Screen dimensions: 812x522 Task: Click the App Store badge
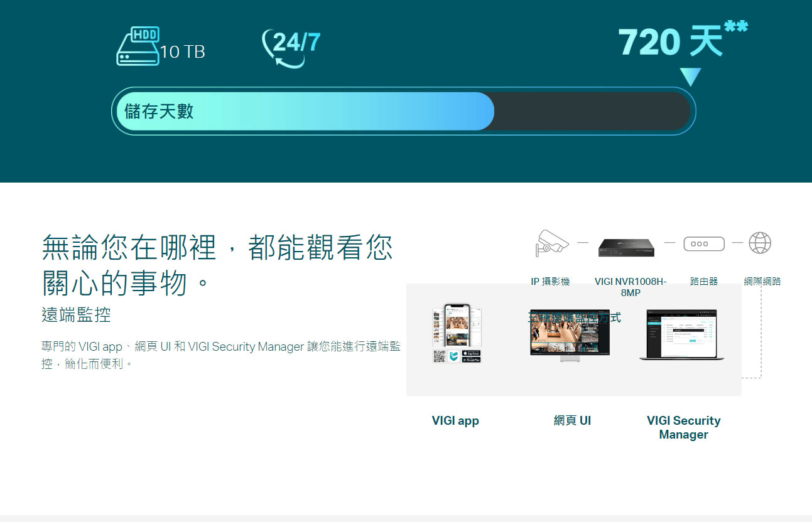coord(471,353)
